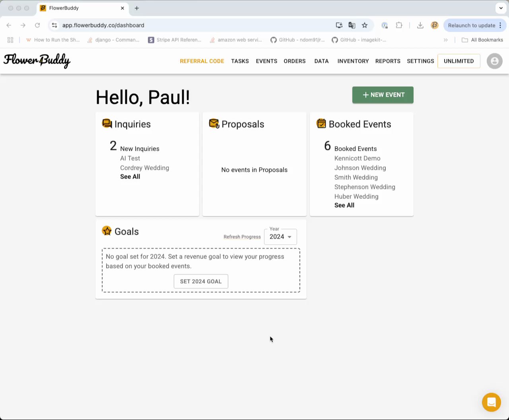Click the UNLIMITED plan button

459,61
